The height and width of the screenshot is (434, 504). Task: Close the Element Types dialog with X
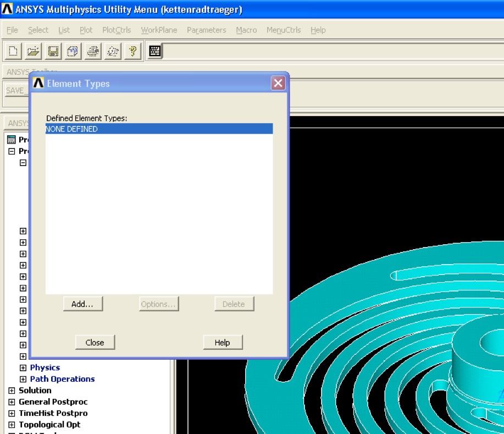click(x=278, y=83)
